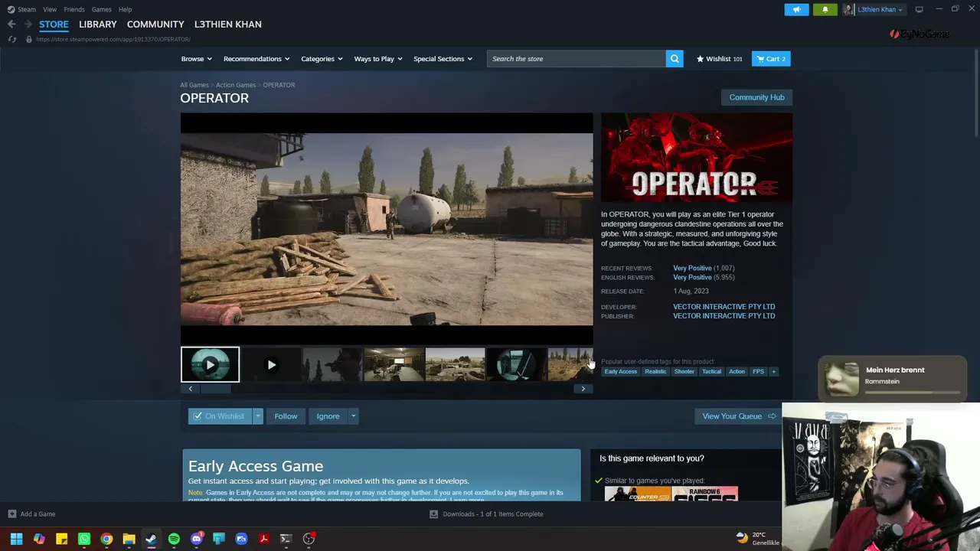Switch to the COMMUNITY tab

pos(155,24)
